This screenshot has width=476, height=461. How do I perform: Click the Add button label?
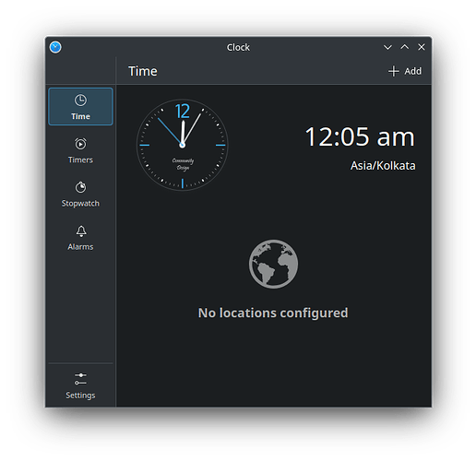point(412,71)
